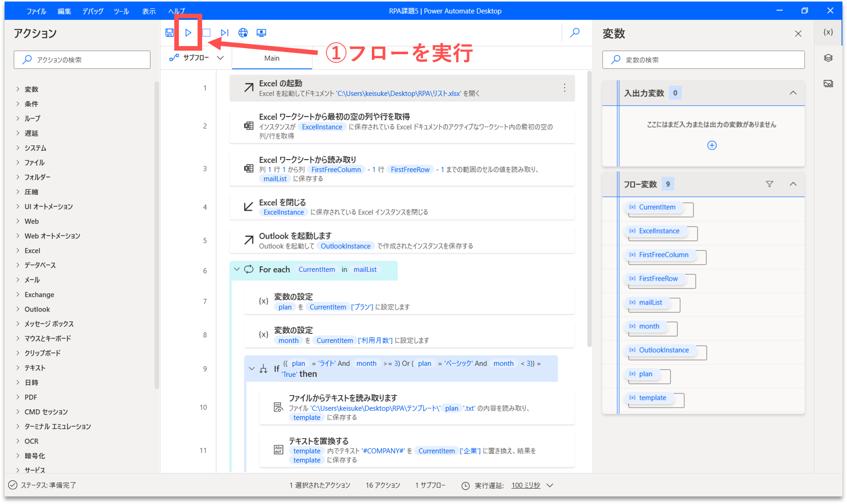
Task: Open the Desktop recorder icon
Action: pos(261,33)
